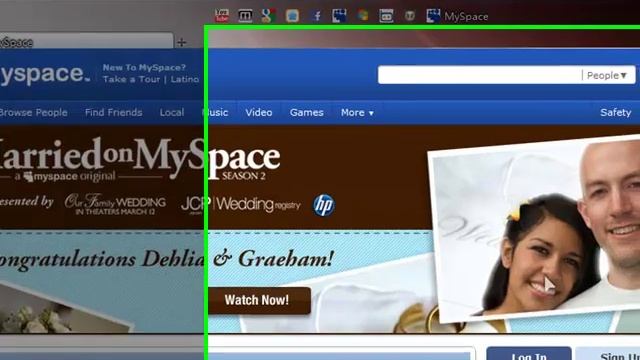Select Local in navigation bar

[x=172, y=113]
